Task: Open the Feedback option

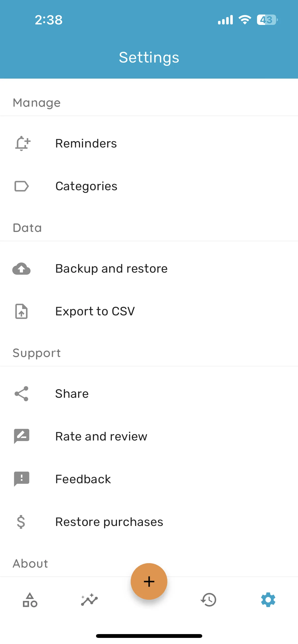Action: [x=149, y=479]
